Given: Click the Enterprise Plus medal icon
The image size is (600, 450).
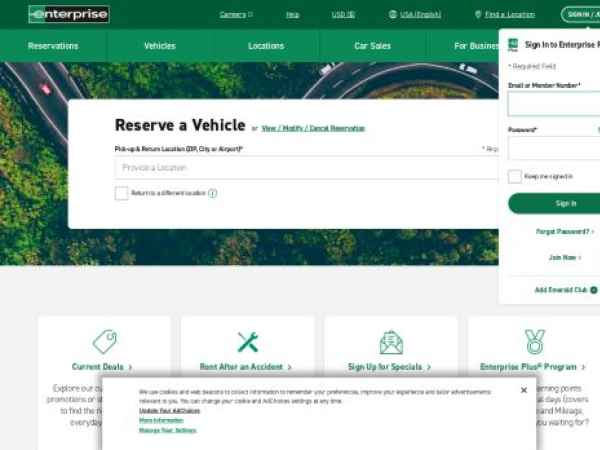Looking at the screenshot, I should tap(535, 342).
